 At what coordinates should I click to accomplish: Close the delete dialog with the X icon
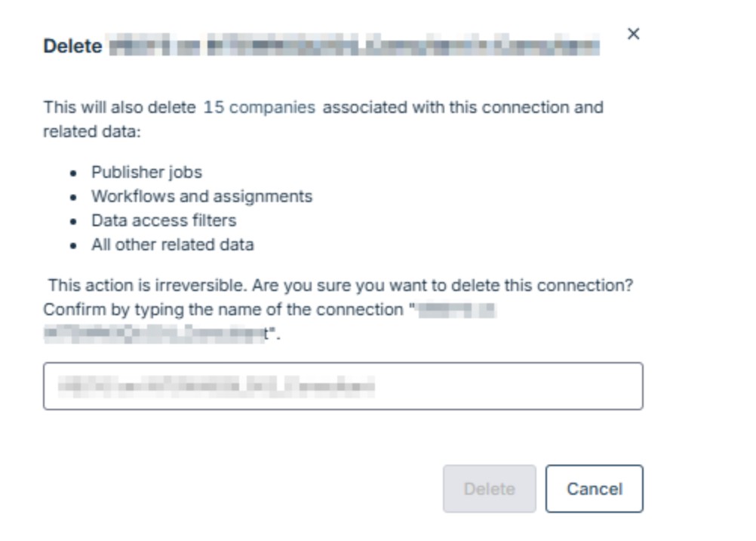pyautogui.click(x=634, y=34)
